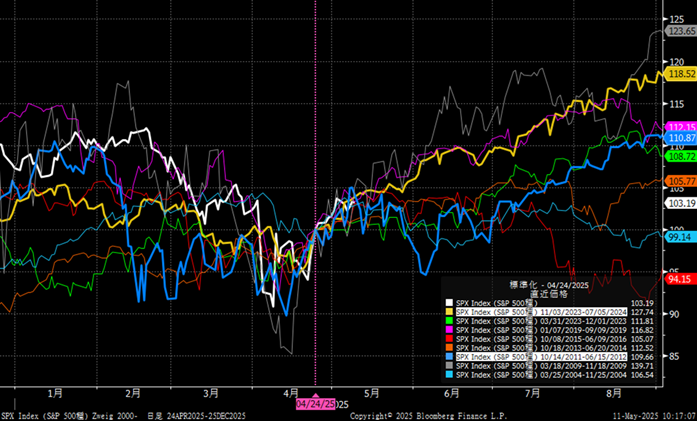Click the magenta swatch beside 01/07/2019-09/09/2019

[x=449, y=330]
